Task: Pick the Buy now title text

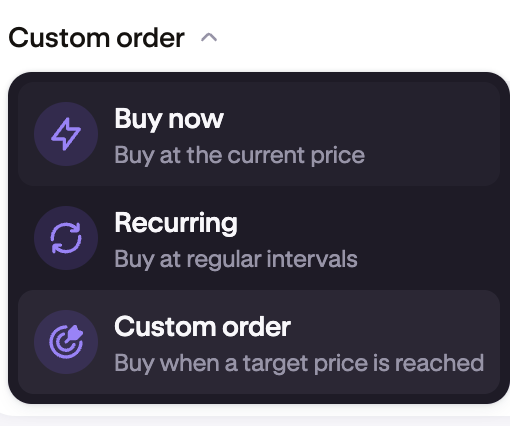Action: (169, 119)
